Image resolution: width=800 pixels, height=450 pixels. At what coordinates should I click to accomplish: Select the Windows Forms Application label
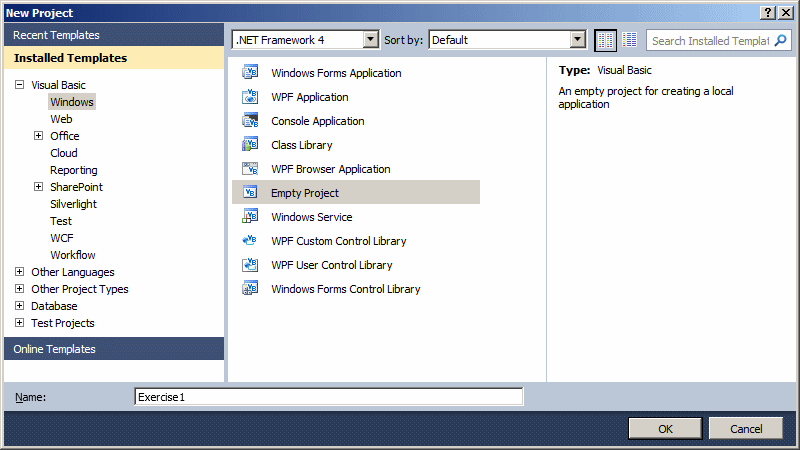[x=336, y=73]
